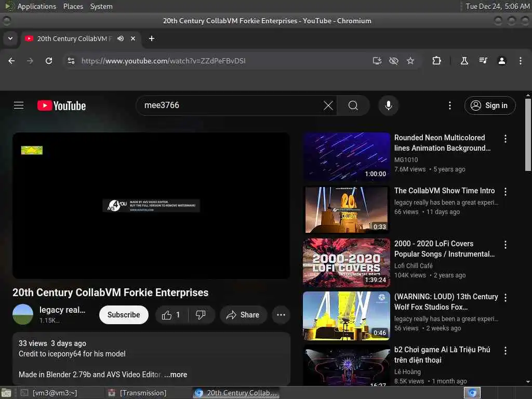Image resolution: width=532 pixels, height=399 pixels.
Task: Click the Chromium tray icon in bottom panel
Action: click(x=472, y=393)
